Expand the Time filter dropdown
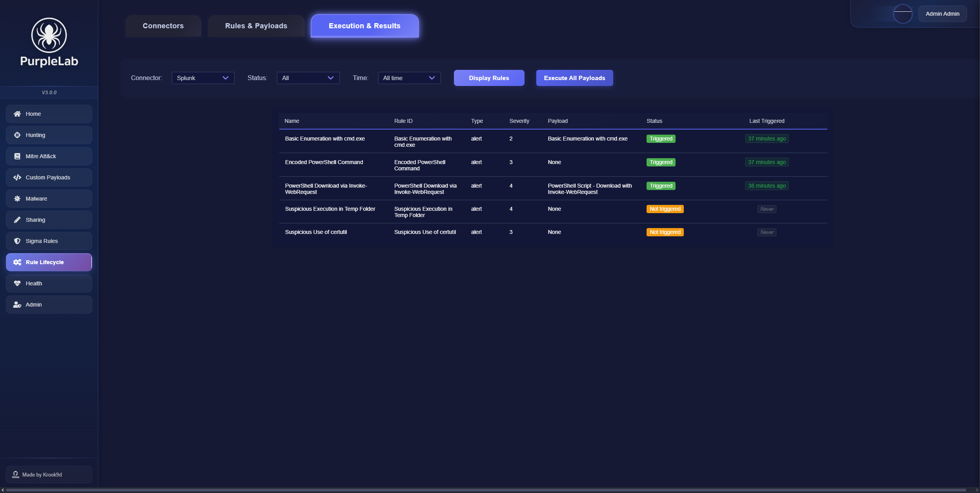Viewport: 980px width, 493px height. tap(409, 78)
